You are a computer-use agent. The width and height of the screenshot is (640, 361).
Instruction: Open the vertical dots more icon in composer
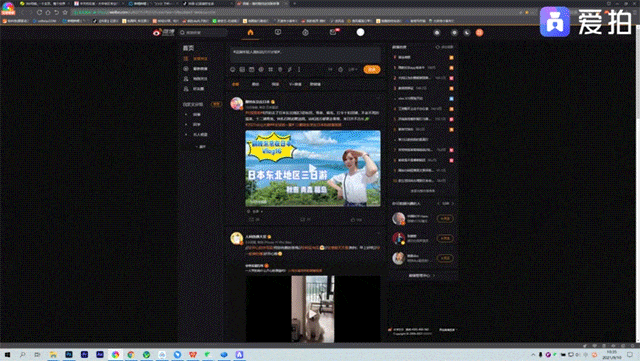(299, 69)
